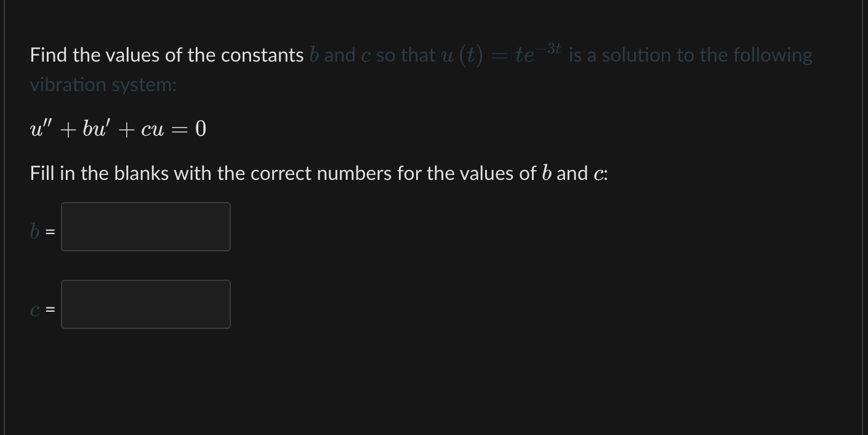Click the answer box for c
Screen dimensions: 868x435
[146, 304]
